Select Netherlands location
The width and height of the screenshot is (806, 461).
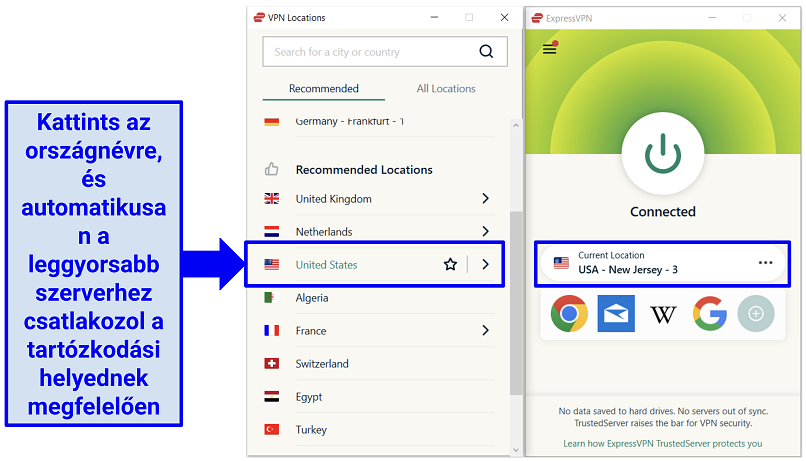(x=324, y=232)
